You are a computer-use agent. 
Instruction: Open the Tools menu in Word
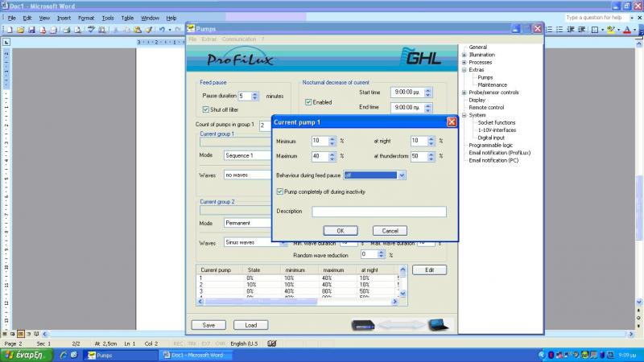click(x=108, y=18)
